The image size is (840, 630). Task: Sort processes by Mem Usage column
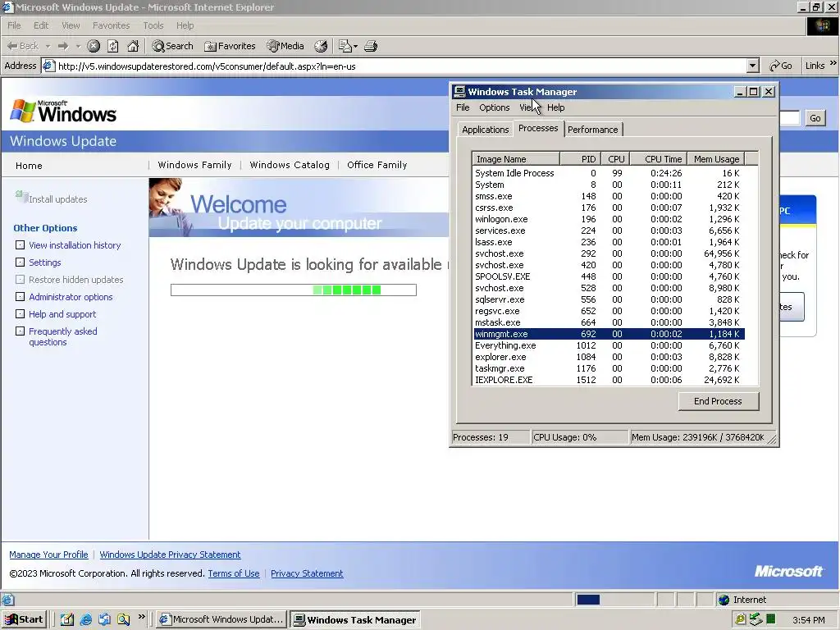715,159
